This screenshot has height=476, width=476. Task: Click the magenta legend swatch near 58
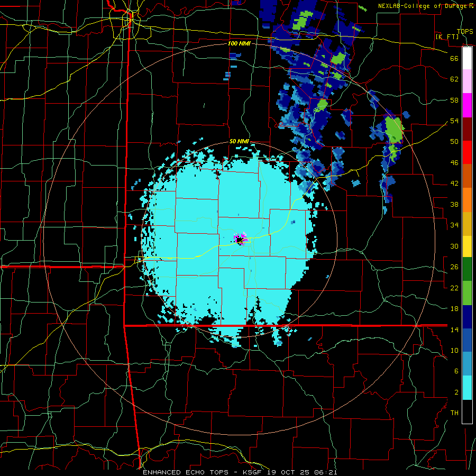[x=467, y=105]
